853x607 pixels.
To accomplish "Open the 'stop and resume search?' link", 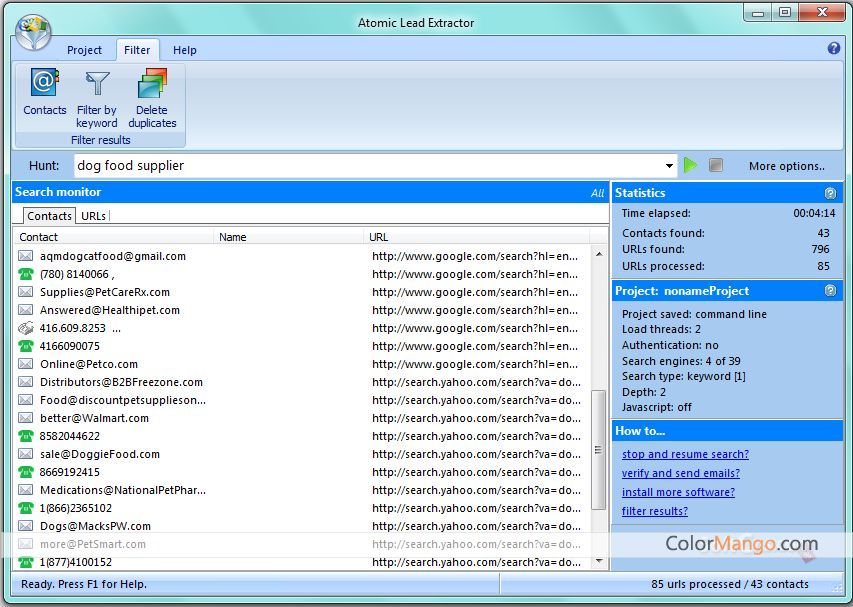I will tap(685, 454).
